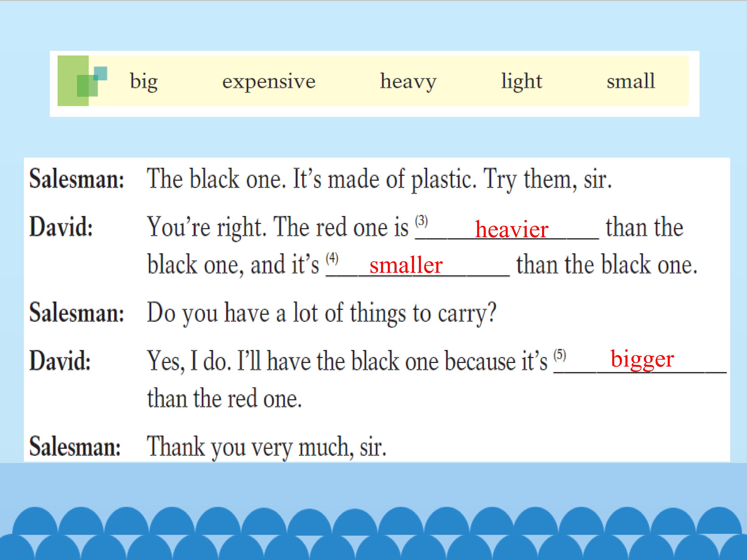
Task: Select the word 'expensive' in word bank
Action: point(269,81)
